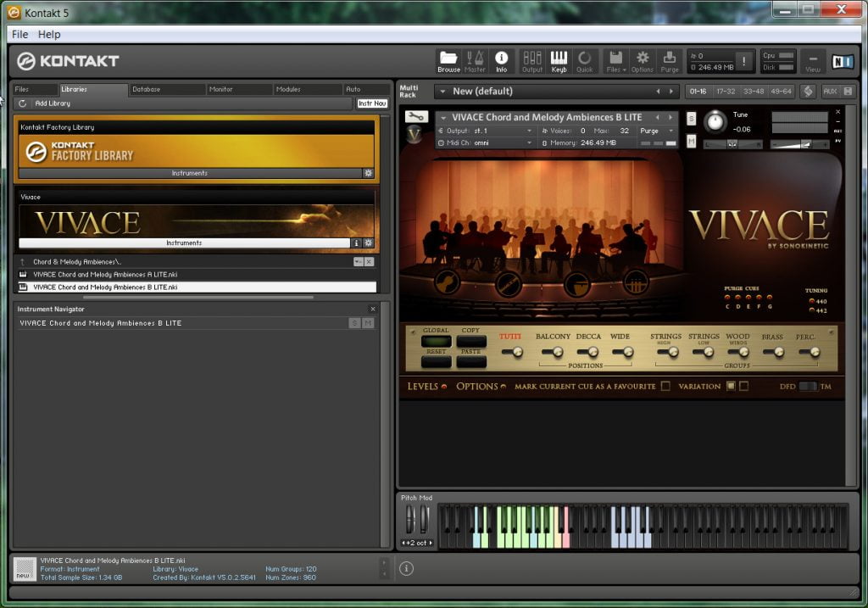The width and height of the screenshot is (868, 608).
Task: Show rack page 17-32
Action: pos(726,92)
